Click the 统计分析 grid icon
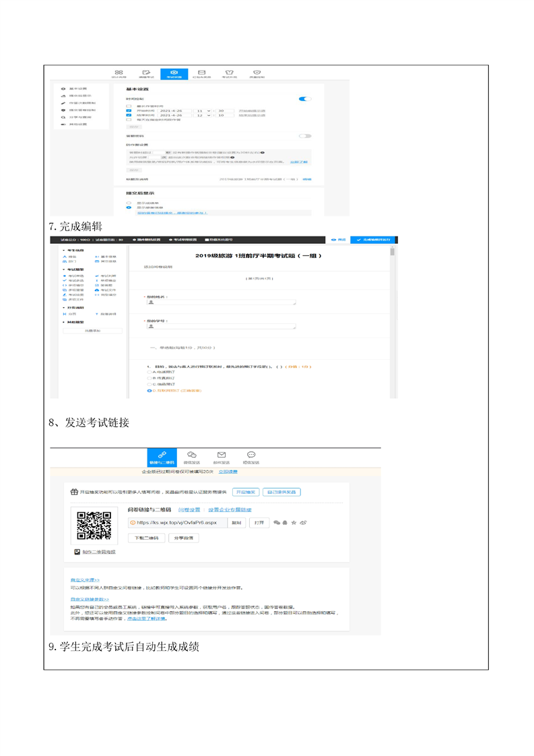The height and width of the screenshot is (756, 534). [x=119, y=73]
